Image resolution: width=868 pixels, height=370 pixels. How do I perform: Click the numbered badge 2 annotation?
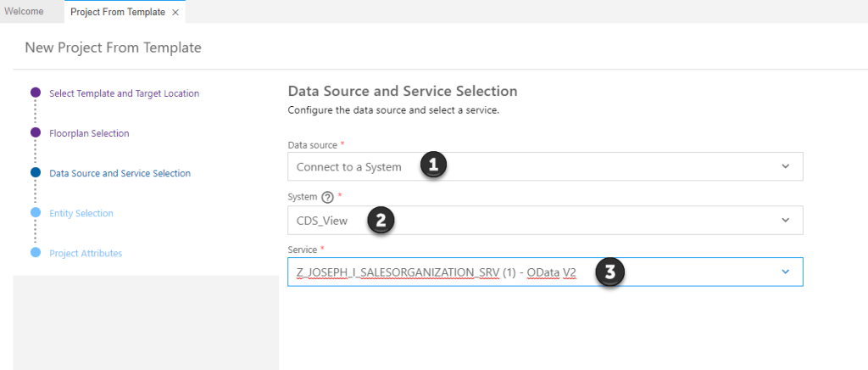tap(381, 220)
